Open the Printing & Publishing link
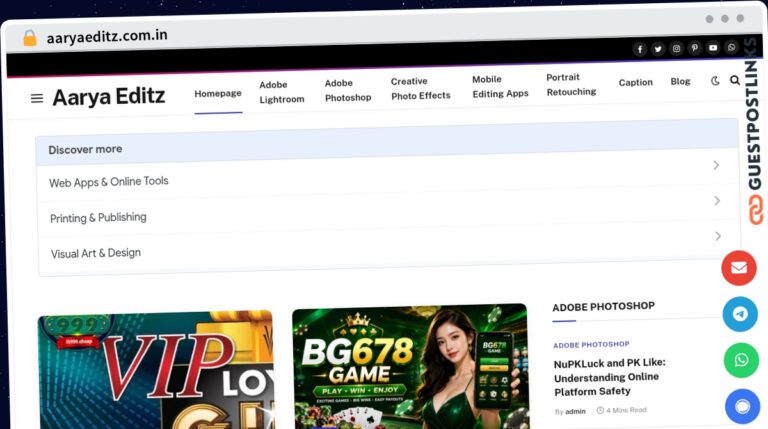The height and width of the screenshot is (429, 768). tap(98, 218)
